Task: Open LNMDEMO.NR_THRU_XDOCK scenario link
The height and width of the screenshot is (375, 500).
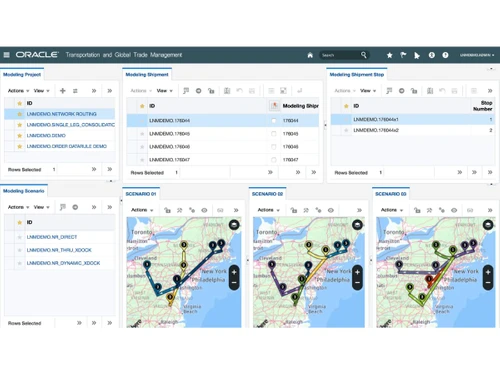Action: [59, 250]
